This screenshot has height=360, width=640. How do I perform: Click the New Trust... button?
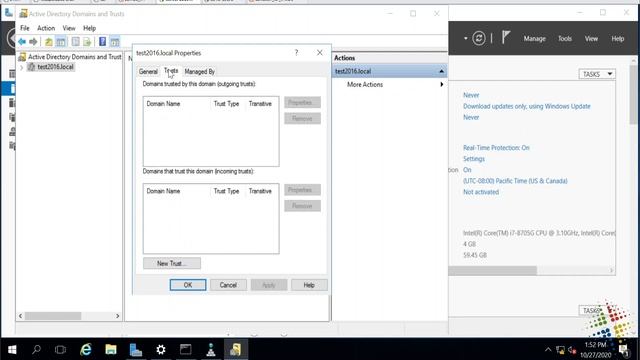click(172, 264)
